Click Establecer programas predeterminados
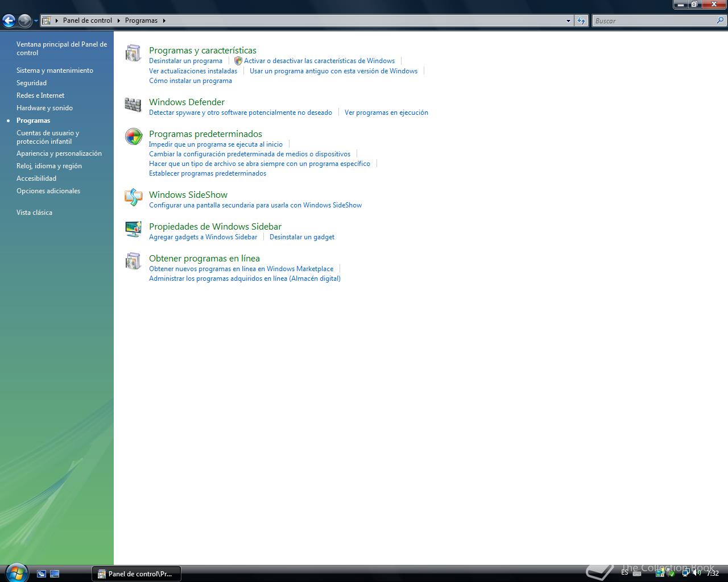728x582 pixels. pyautogui.click(x=208, y=173)
